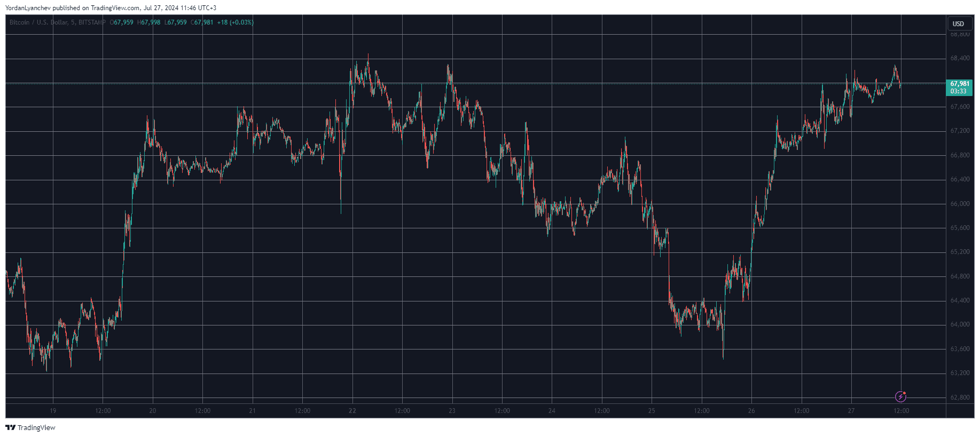Image resolution: width=980 pixels, height=437 pixels.
Task: Click the 67,200 price axis label
Action: pyautogui.click(x=960, y=131)
